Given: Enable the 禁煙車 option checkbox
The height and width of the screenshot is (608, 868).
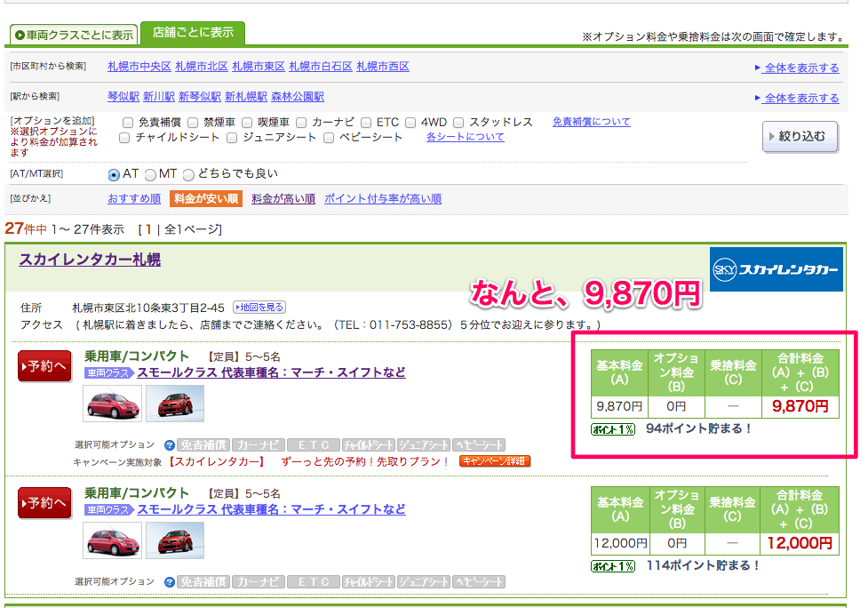Looking at the screenshot, I should point(193,123).
